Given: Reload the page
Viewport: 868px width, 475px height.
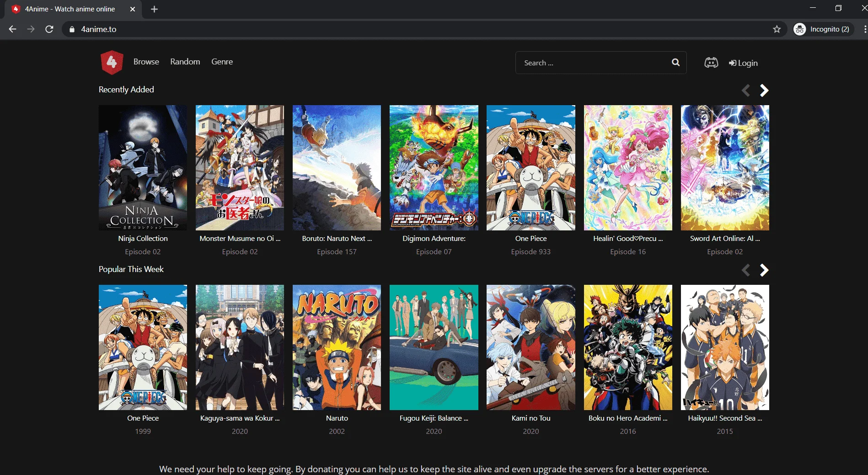Looking at the screenshot, I should (x=49, y=29).
